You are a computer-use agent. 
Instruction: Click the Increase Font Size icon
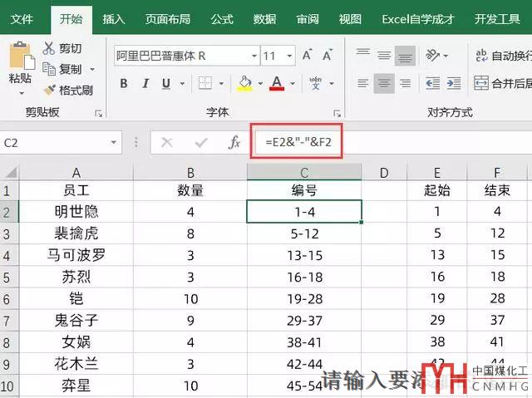307,56
